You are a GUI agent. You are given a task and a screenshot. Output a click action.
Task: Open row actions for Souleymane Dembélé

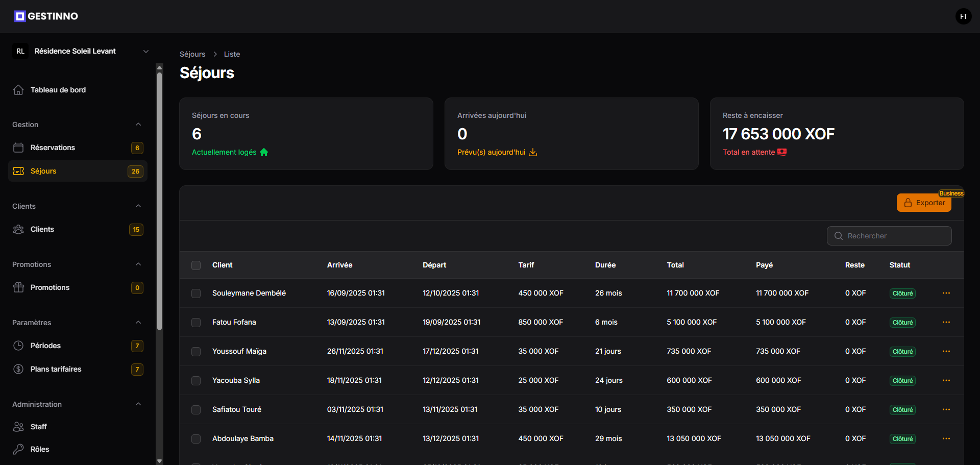[946, 293]
